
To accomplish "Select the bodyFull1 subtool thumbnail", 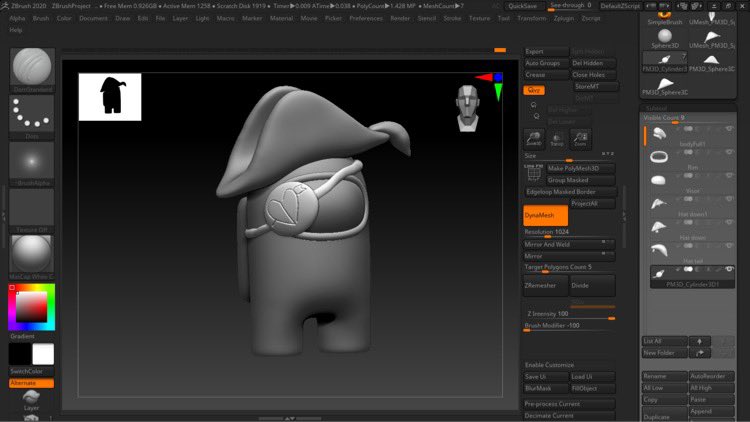I will coord(659,133).
